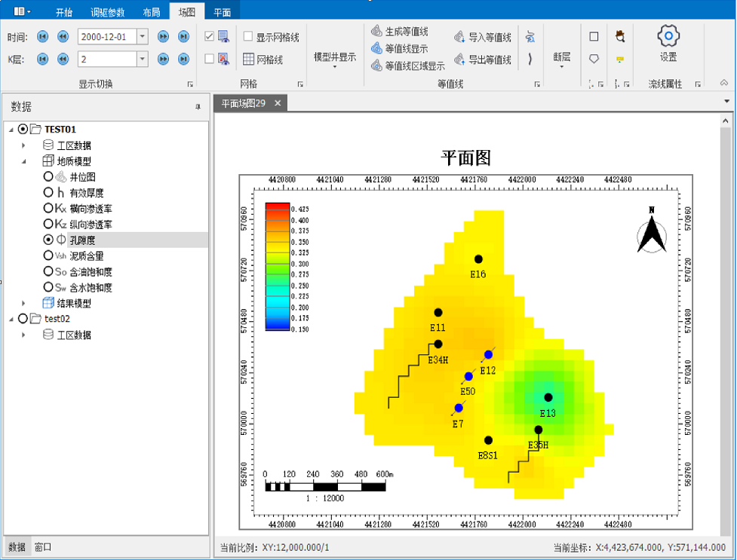The width and height of the screenshot is (737, 560).
Task: Select the 含油饱和度 radio button
Action: coord(48,271)
